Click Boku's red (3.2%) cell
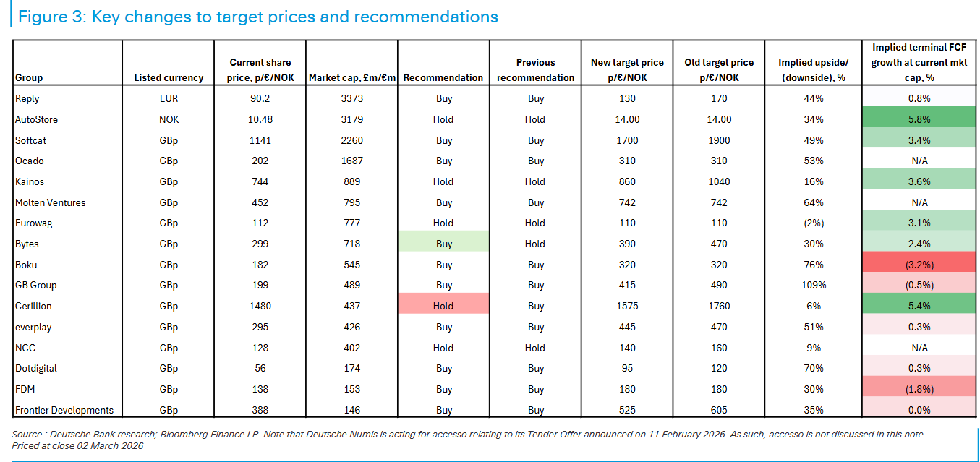The height and width of the screenshot is (462, 980). pos(919,265)
